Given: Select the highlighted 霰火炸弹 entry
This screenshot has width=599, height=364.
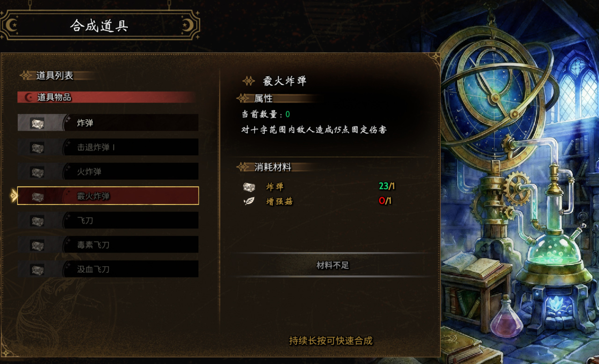Looking at the screenshot, I should 108,196.
